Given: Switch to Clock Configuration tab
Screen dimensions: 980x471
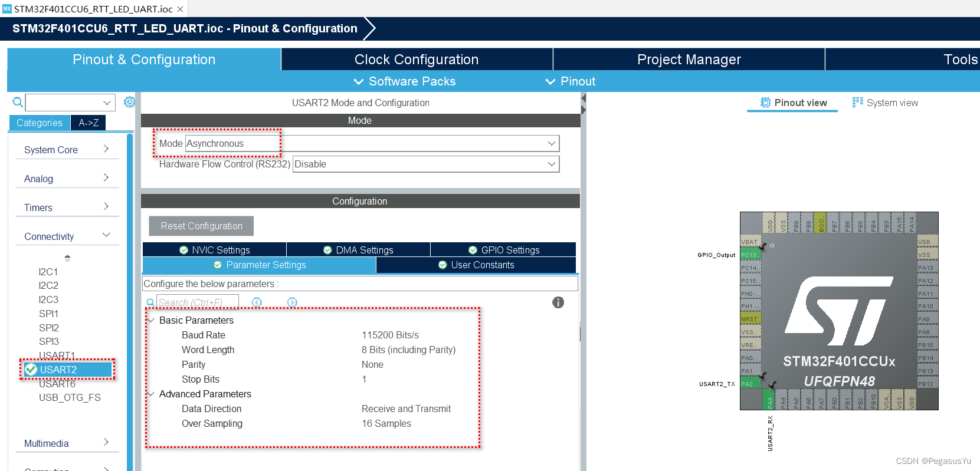Looking at the screenshot, I should [x=417, y=60].
